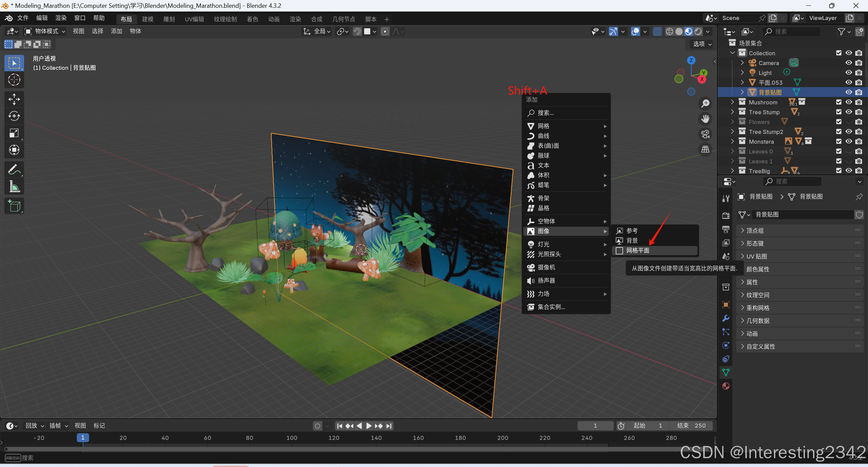Switch to the UV编辑 workspace tab
This screenshot has width=868, height=467.
click(x=194, y=19)
